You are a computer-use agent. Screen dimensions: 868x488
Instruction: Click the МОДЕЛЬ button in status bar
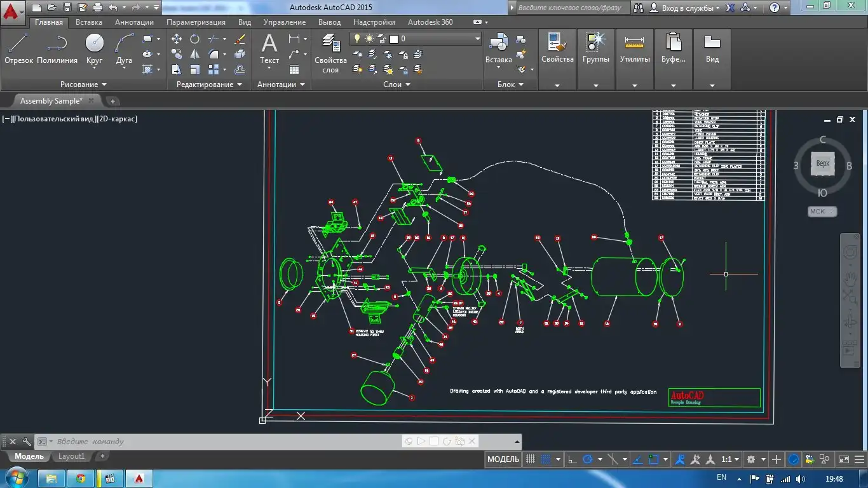coord(503,459)
